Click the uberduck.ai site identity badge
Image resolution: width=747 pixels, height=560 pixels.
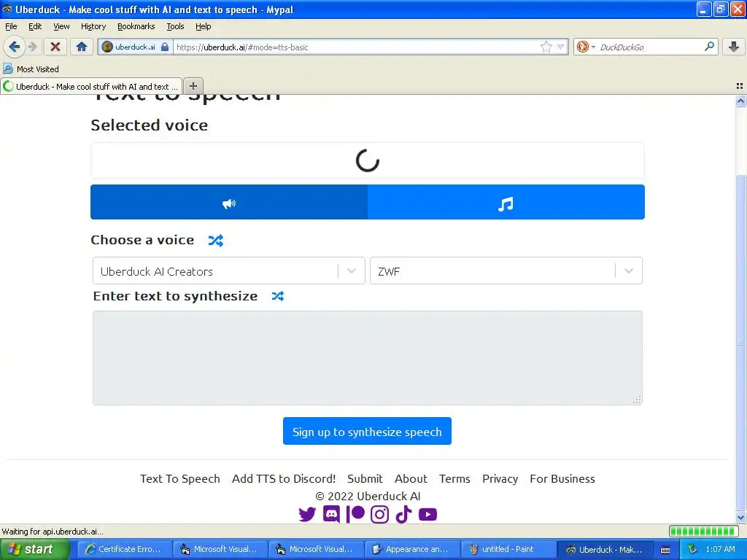[135, 47]
